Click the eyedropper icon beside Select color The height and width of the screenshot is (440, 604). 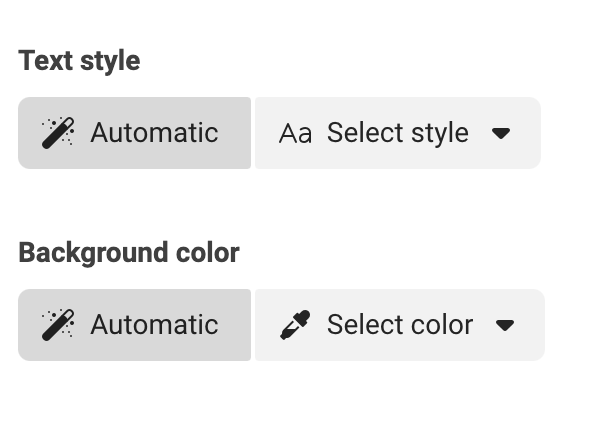[295, 325]
